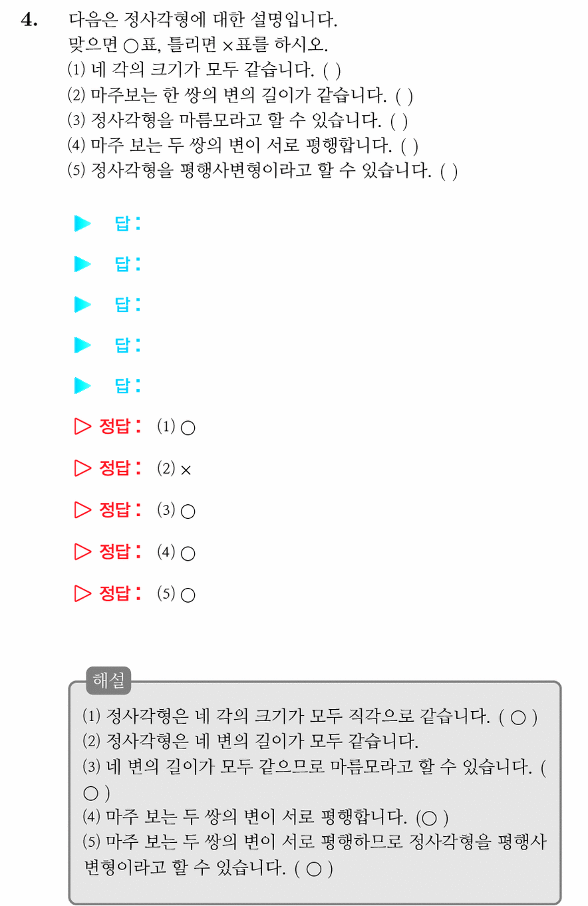Click the first 답: label text
The image size is (588, 906).
coord(128,224)
